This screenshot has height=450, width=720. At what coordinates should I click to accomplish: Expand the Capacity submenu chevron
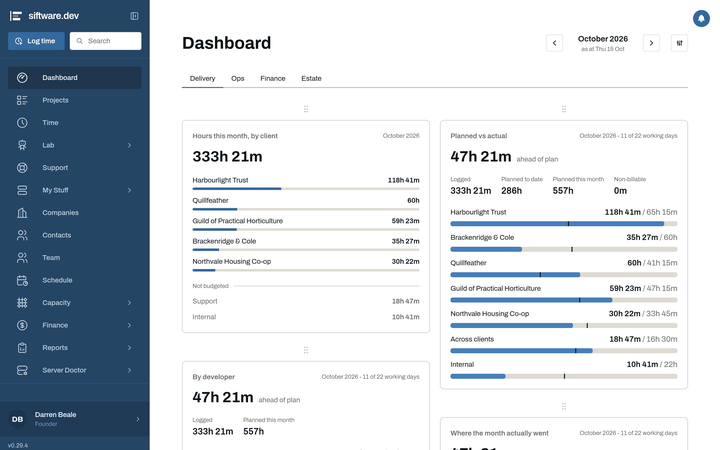tap(129, 303)
